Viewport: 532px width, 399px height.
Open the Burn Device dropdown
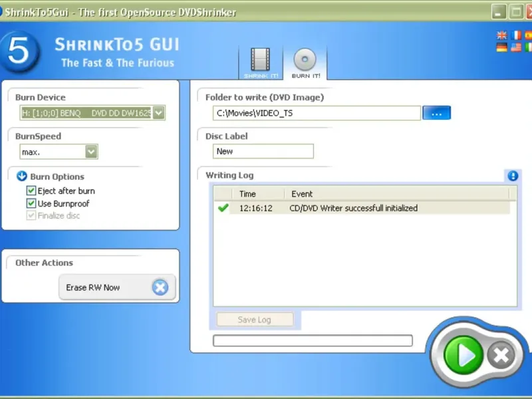tap(158, 112)
